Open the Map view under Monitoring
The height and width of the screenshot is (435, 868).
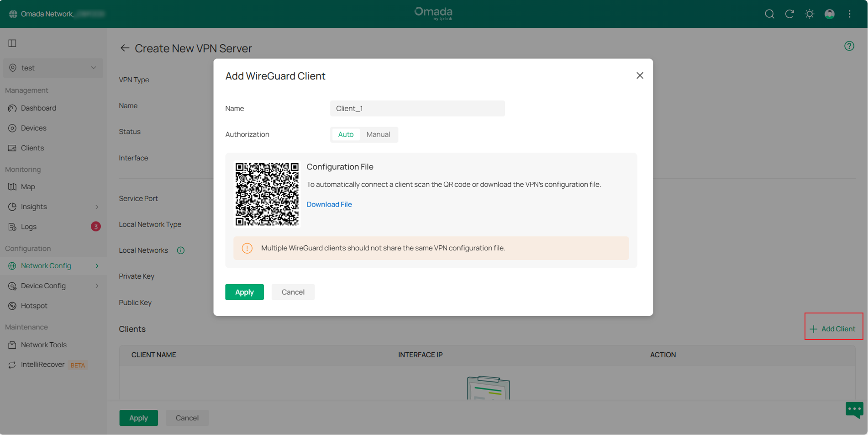point(28,186)
